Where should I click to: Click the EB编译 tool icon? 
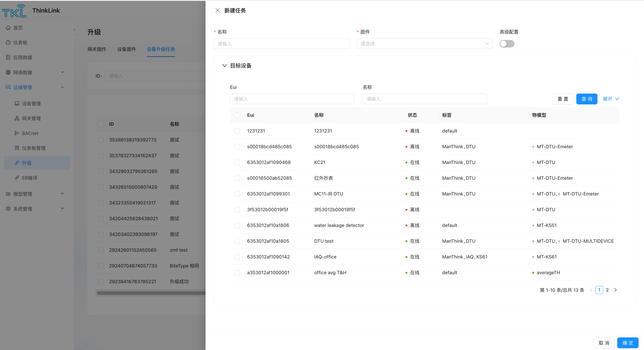(17, 178)
